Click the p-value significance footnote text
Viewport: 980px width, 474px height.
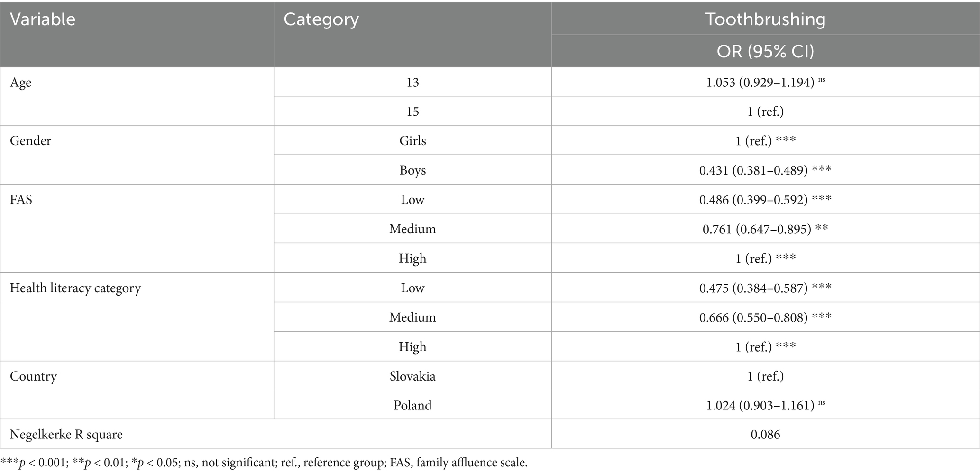(x=264, y=463)
